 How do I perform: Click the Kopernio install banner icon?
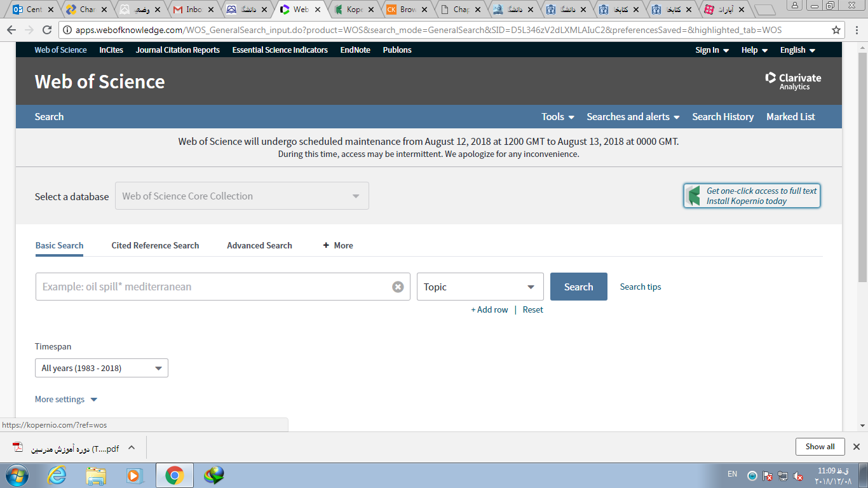695,196
